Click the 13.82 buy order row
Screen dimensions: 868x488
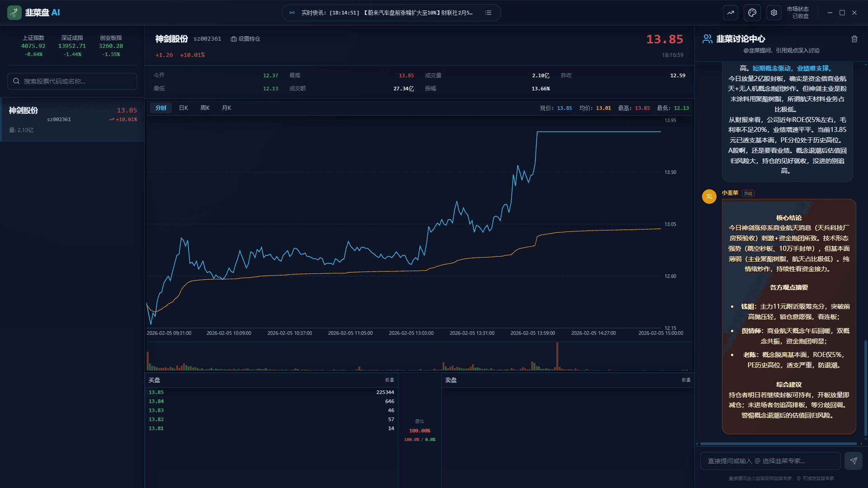[271, 419]
